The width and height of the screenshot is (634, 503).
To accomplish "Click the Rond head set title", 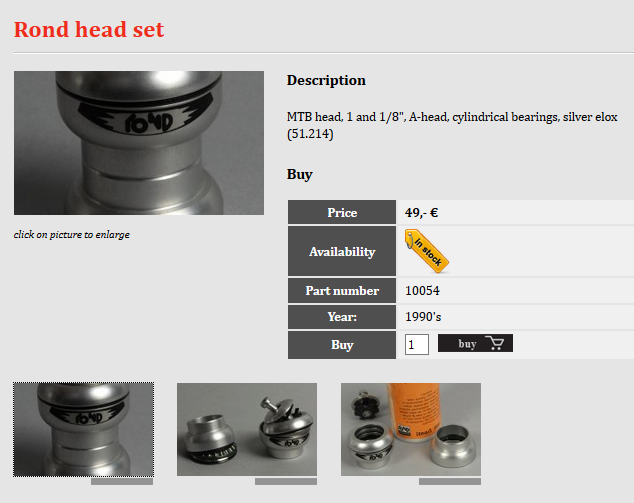I will pos(89,30).
